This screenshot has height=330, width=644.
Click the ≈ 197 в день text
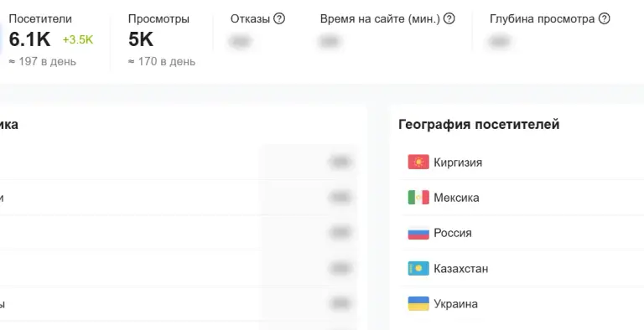pyautogui.click(x=42, y=62)
